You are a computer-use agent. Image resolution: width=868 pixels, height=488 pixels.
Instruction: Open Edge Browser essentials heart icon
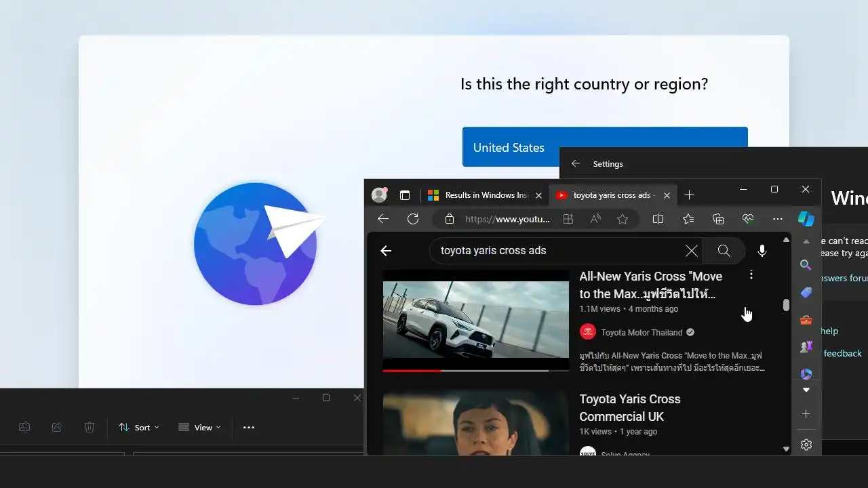(748, 219)
